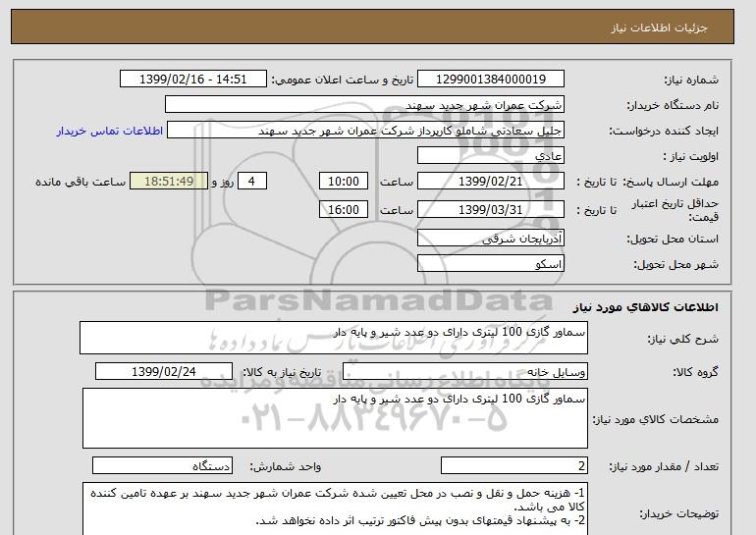
Task: Select the request creator field
Action: pyautogui.click(x=365, y=131)
